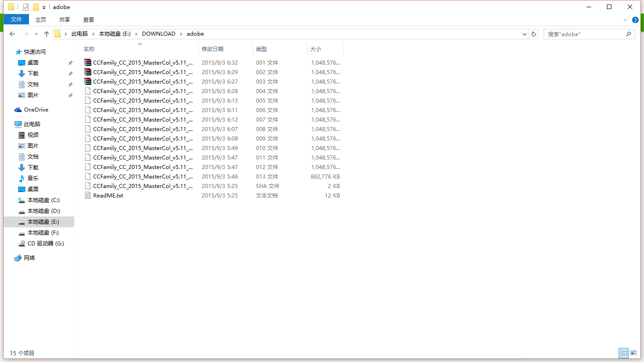Viewport: 644px width, 362px height.
Task: Click the 012 文件 type cell
Action: coord(267,167)
